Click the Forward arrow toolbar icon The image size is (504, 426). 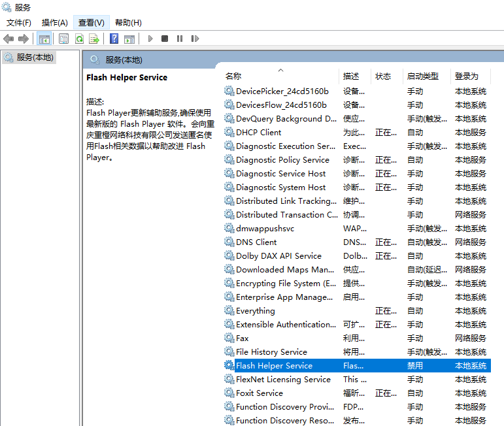pyautogui.click(x=24, y=39)
